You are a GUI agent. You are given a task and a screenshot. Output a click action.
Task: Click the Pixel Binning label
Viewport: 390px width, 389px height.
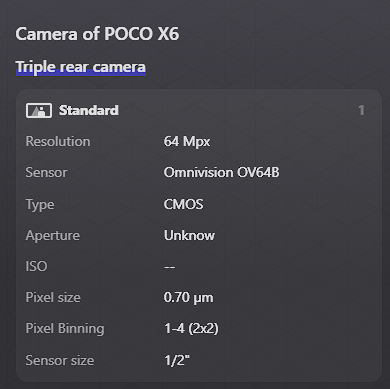click(x=65, y=329)
